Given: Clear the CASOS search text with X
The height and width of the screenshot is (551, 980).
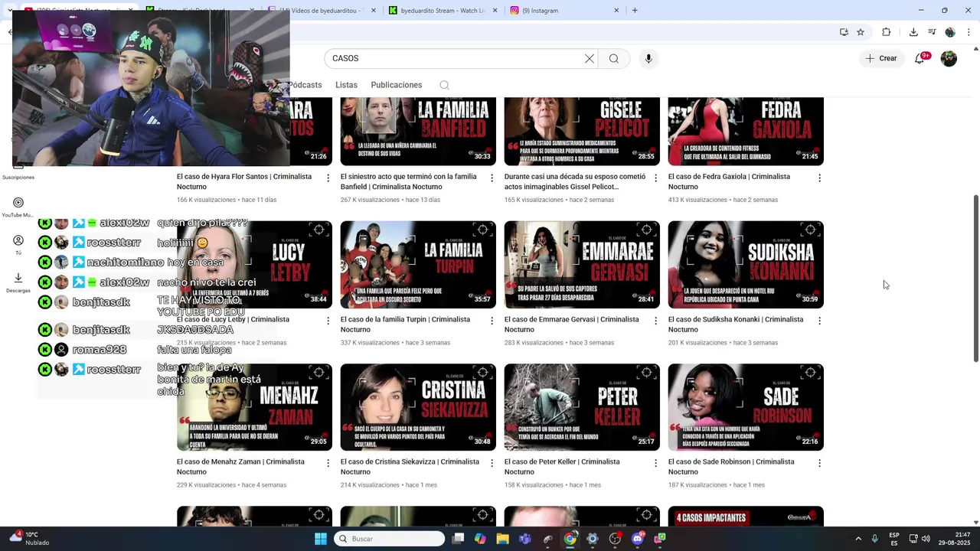Looking at the screenshot, I should click(590, 58).
